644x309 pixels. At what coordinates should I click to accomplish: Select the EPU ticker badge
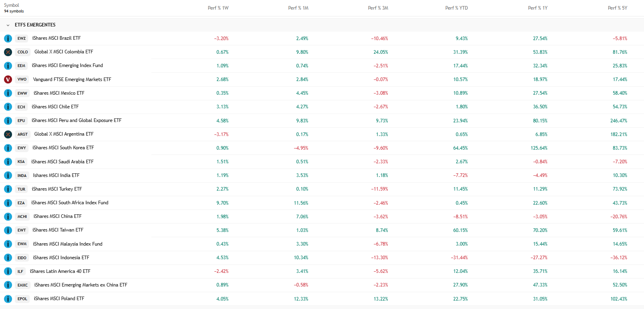[x=21, y=121]
